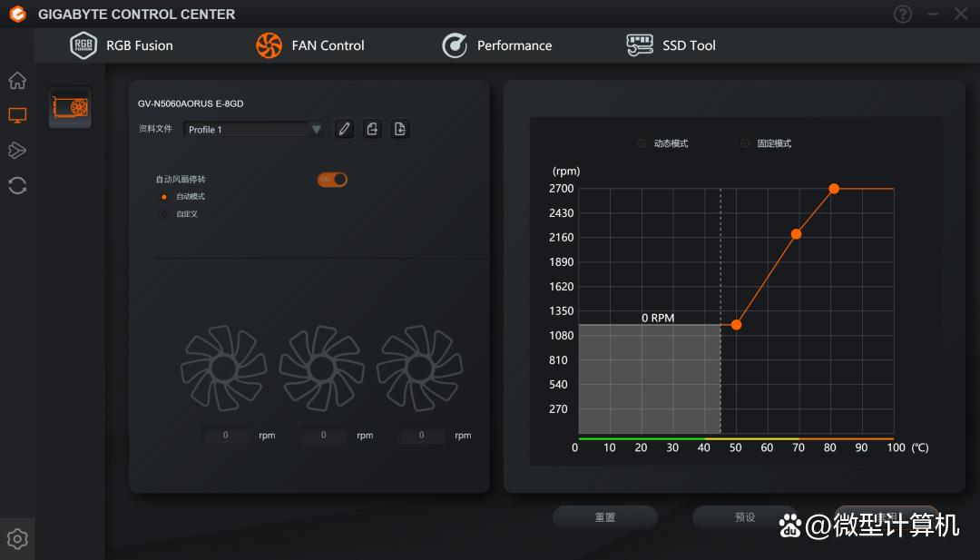Select the fan curve point at 70°C
The image size is (980, 560).
tap(797, 234)
